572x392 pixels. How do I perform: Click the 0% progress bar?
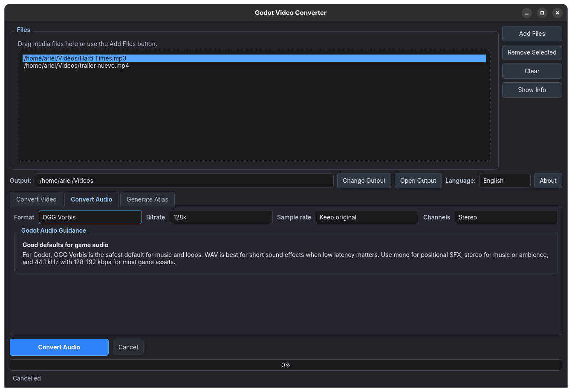tap(286, 365)
